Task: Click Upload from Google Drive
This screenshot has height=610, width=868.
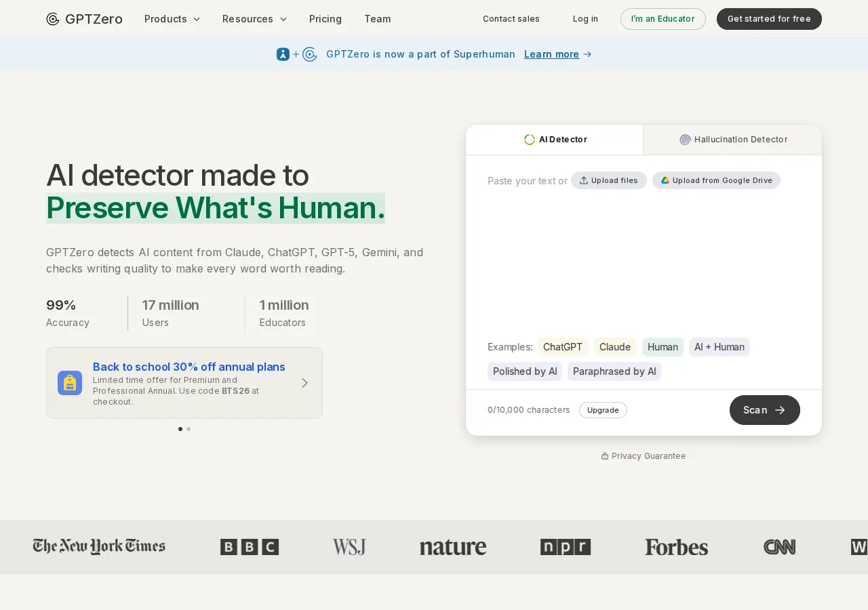Action: tap(717, 180)
